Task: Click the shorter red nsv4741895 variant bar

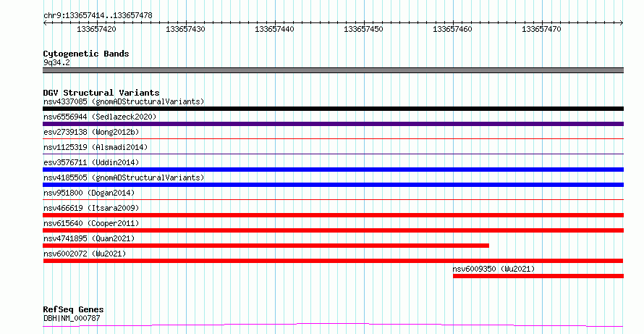Action: 266,246
